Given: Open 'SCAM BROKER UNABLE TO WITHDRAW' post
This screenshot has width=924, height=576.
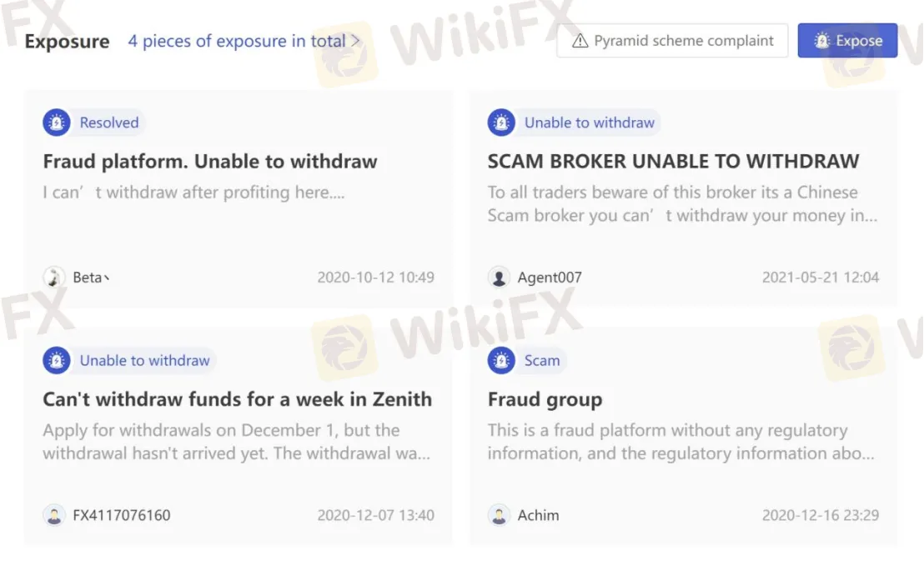Looking at the screenshot, I should coord(673,162).
